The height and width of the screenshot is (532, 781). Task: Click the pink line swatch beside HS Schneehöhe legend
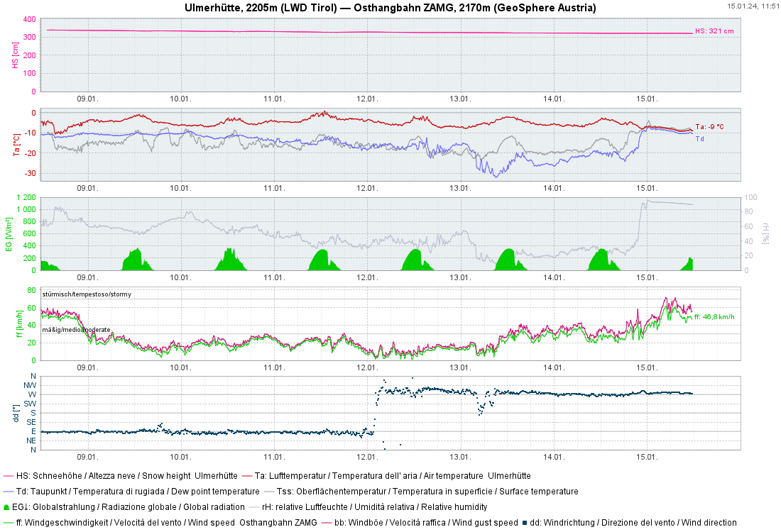9,476
